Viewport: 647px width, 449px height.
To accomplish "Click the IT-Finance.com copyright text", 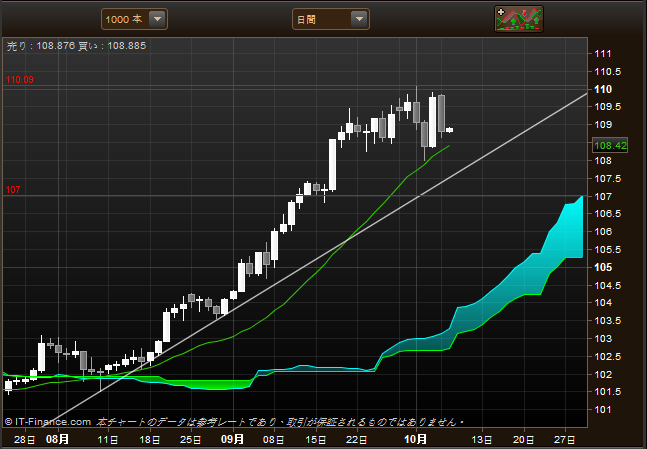I will tap(48, 422).
